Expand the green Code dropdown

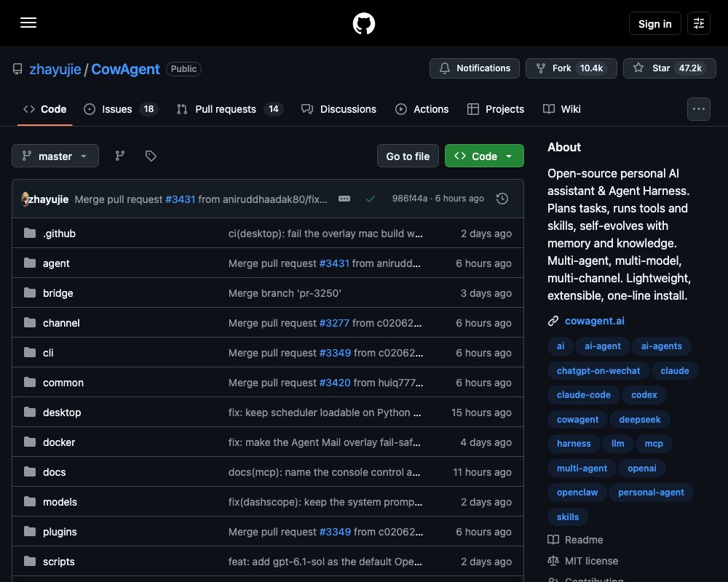pyautogui.click(x=484, y=156)
